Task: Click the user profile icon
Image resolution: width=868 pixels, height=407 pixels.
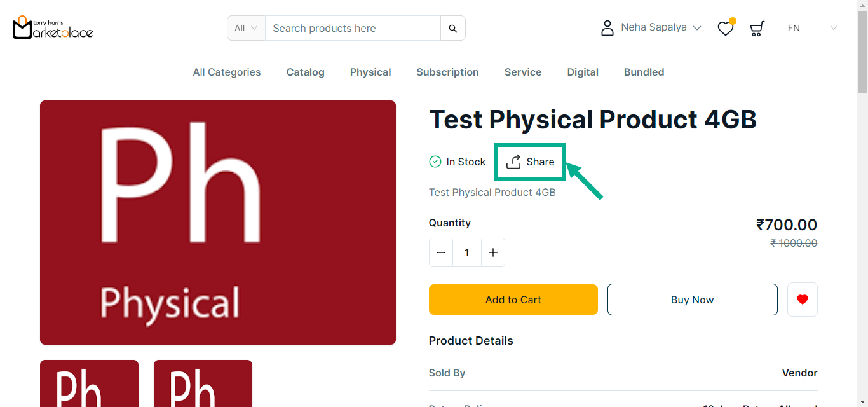Action: coord(607,28)
